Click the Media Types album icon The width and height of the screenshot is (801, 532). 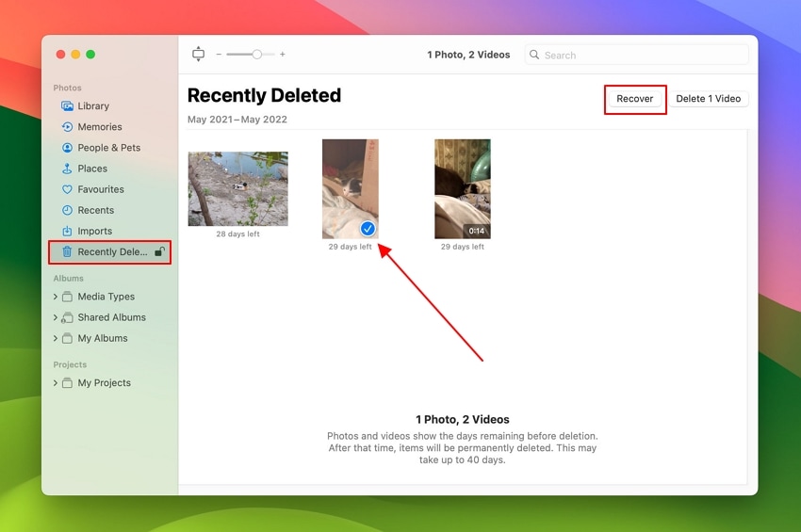(67, 297)
